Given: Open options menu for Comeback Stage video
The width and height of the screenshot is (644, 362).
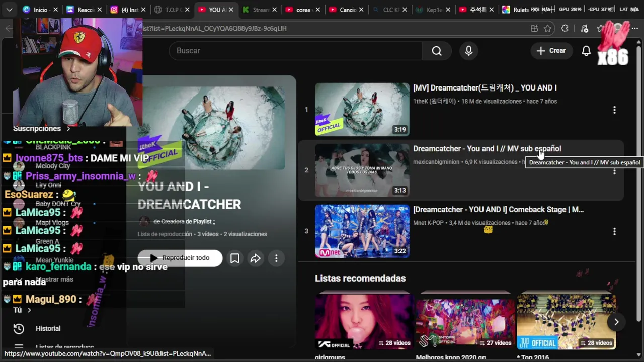Looking at the screenshot, I should pyautogui.click(x=614, y=231).
